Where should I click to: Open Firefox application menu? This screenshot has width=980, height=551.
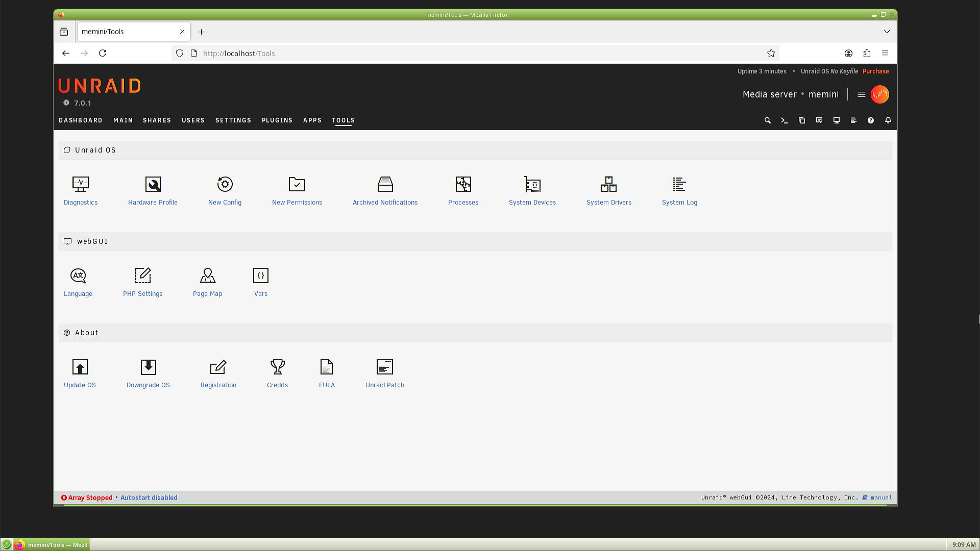(885, 53)
